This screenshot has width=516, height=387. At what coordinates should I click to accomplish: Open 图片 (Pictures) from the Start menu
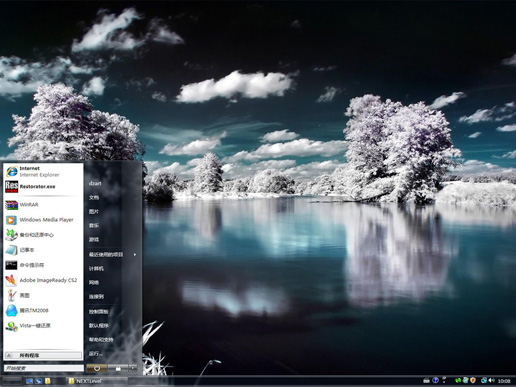(x=113, y=211)
